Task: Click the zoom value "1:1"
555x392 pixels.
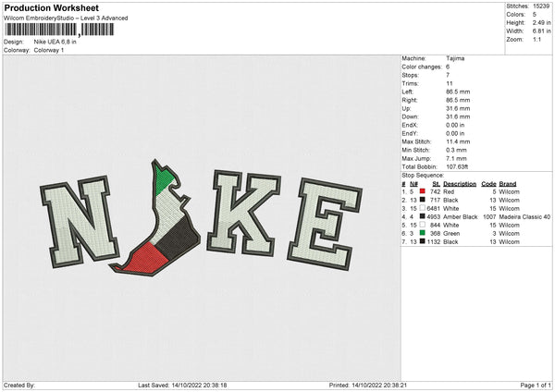Action: coord(536,39)
